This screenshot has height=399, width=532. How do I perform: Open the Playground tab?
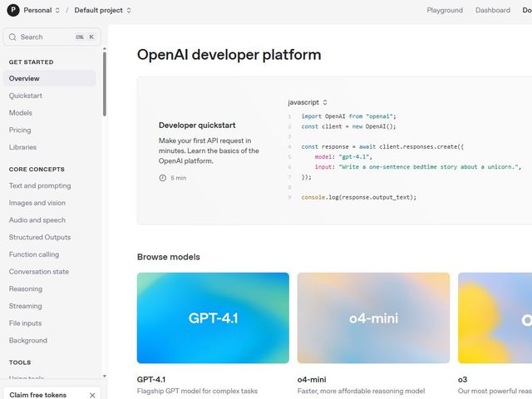tap(445, 10)
